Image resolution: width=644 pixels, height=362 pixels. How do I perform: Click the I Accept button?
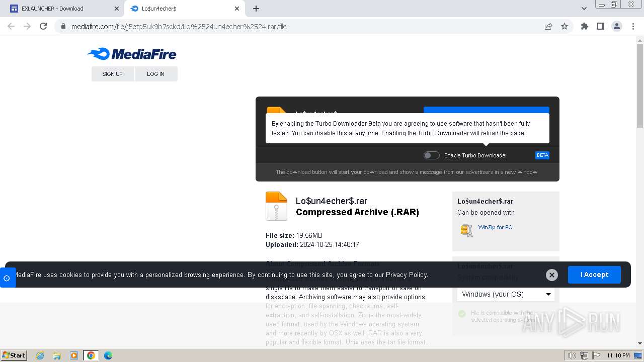click(x=594, y=275)
